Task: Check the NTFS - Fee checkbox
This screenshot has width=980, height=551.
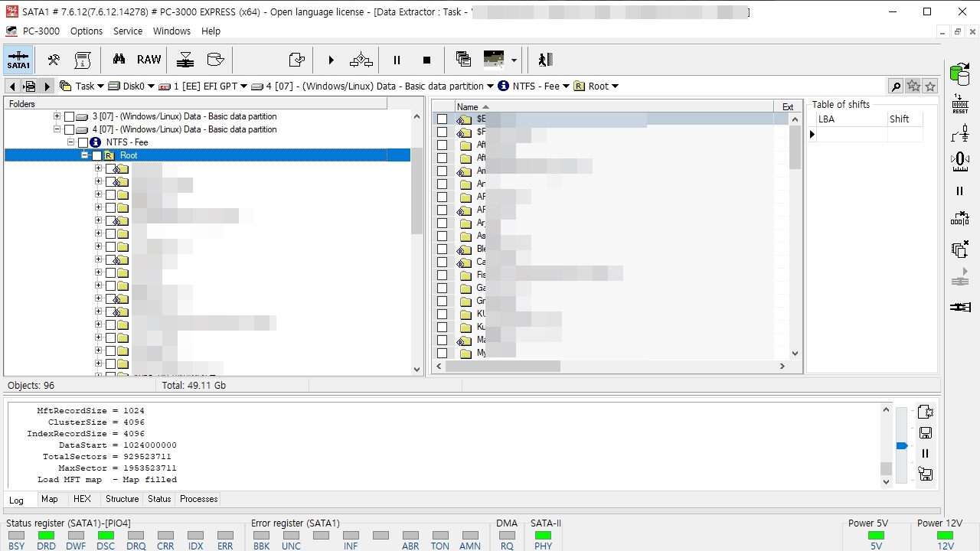Action: pyautogui.click(x=83, y=142)
